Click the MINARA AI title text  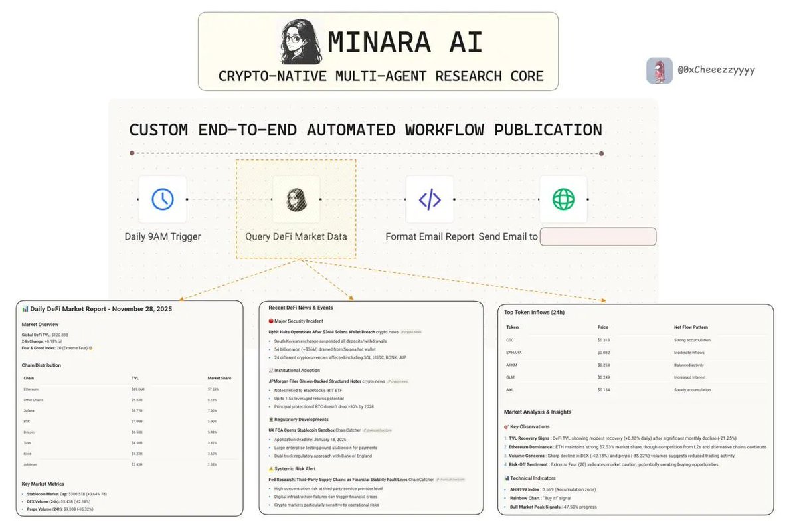click(x=404, y=41)
